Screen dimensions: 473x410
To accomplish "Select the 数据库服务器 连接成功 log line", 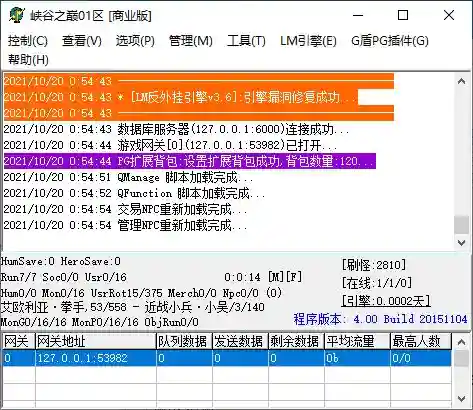I will [176, 129].
